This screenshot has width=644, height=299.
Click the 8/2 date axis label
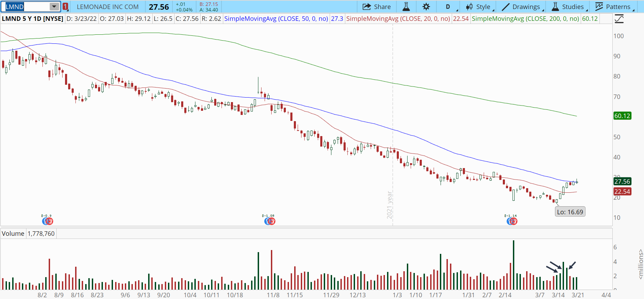click(x=42, y=295)
